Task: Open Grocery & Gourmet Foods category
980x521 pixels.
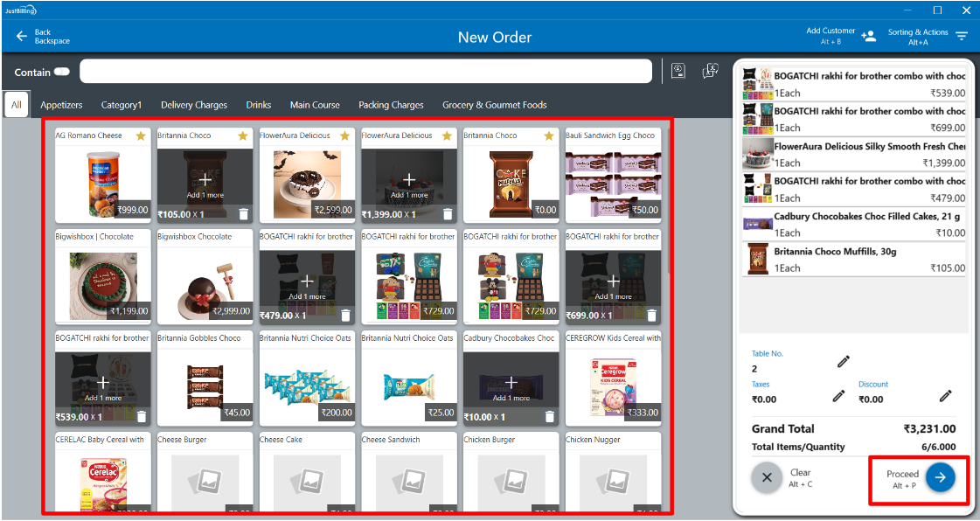Action: click(x=494, y=105)
